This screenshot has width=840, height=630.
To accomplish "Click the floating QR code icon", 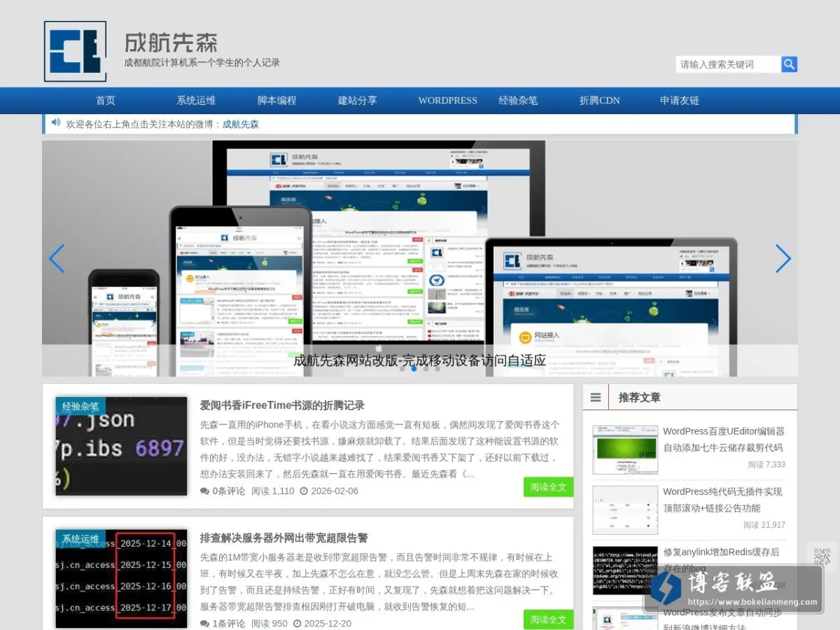I will pos(822,556).
